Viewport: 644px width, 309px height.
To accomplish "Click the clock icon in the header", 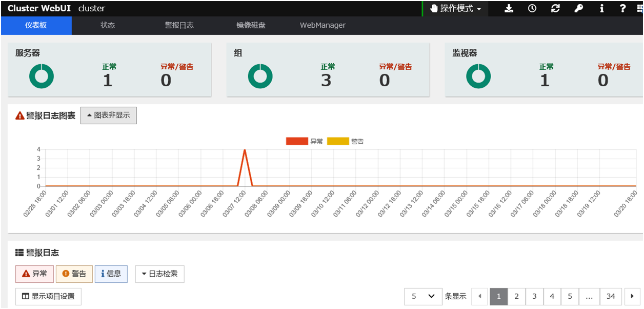I will (532, 9).
